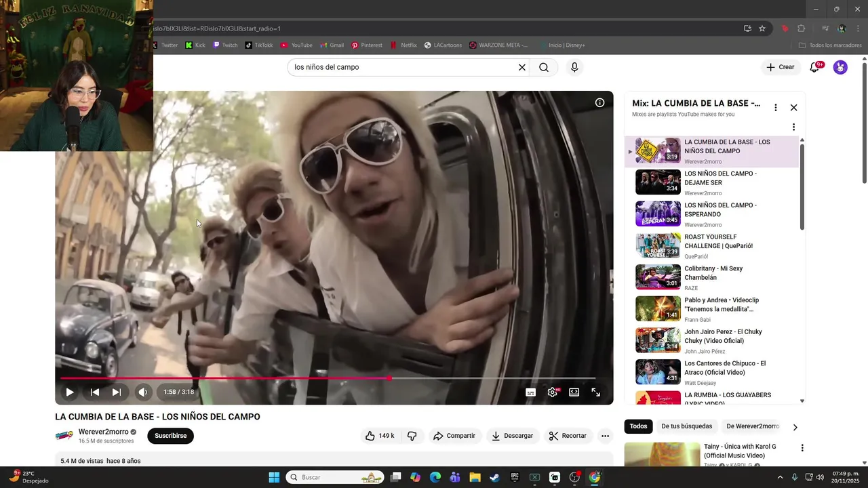The image size is (868, 488).
Task: Click the page vertical scrollbar
Action: [x=864, y=122]
